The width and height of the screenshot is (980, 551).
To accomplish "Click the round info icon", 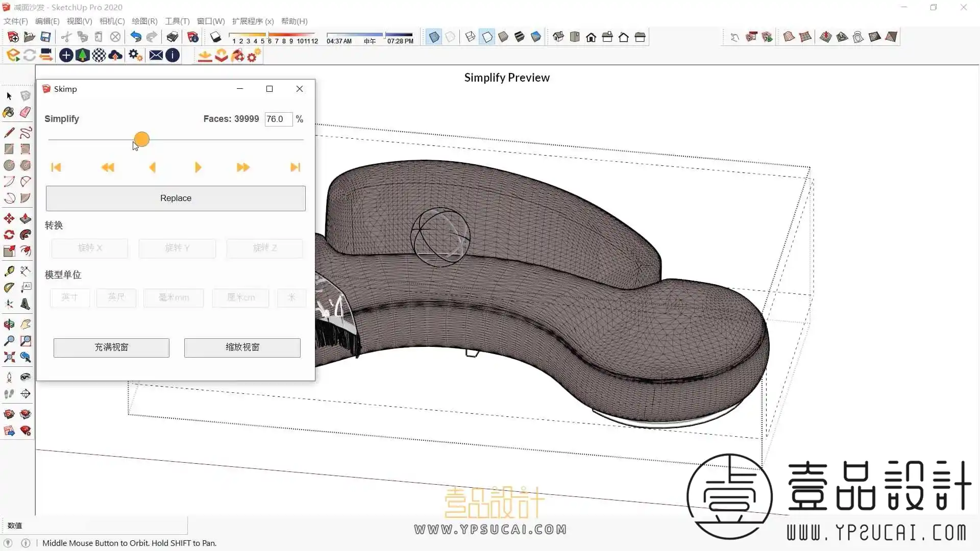I will pyautogui.click(x=173, y=55).
